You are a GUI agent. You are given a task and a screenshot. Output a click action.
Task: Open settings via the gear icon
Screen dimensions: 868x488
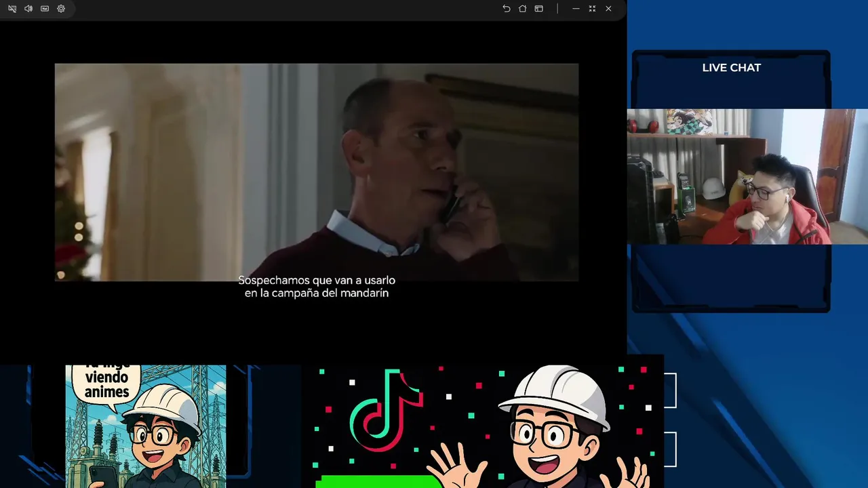tap(61, 9)
